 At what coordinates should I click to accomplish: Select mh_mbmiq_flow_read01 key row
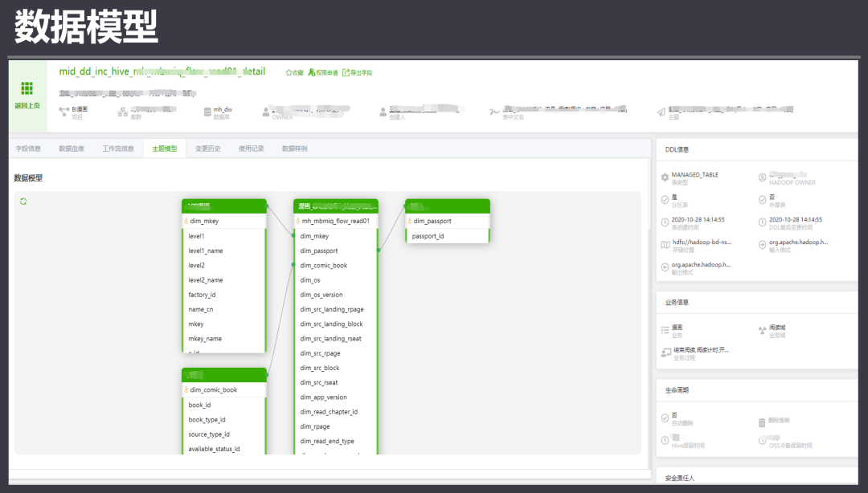point(335,221)
